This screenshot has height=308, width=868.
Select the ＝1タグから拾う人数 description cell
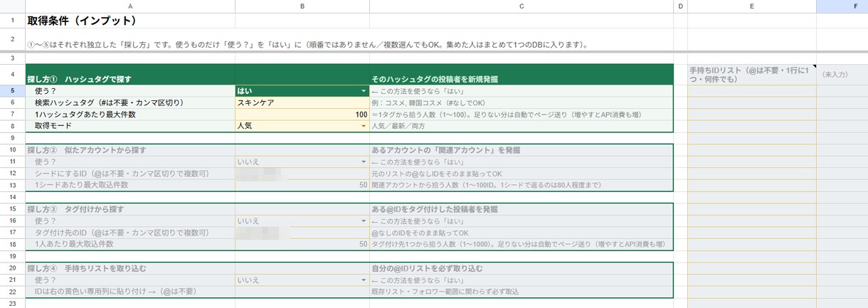click(522, 115)
